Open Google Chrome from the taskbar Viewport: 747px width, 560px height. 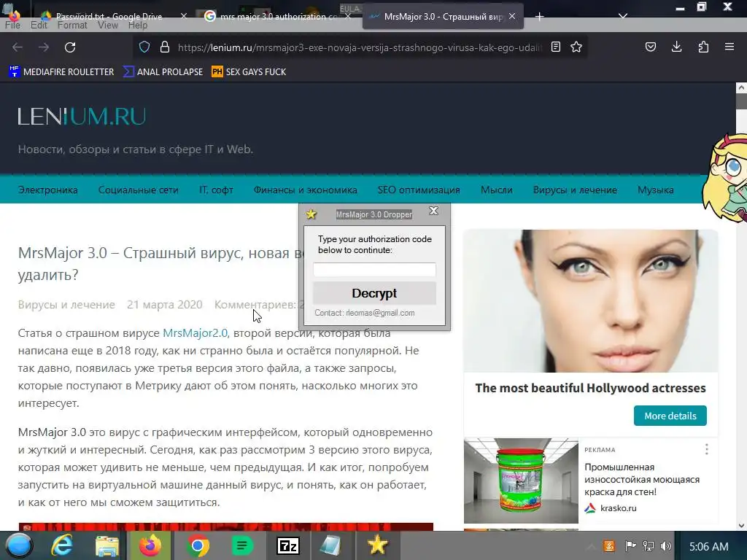pyautogui.click(x=197, y=545)
